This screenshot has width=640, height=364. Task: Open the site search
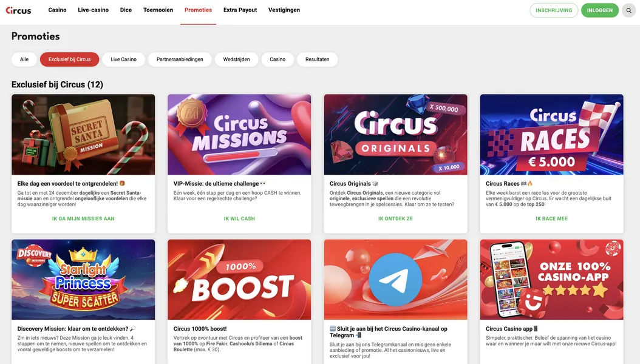coord(628,10)
